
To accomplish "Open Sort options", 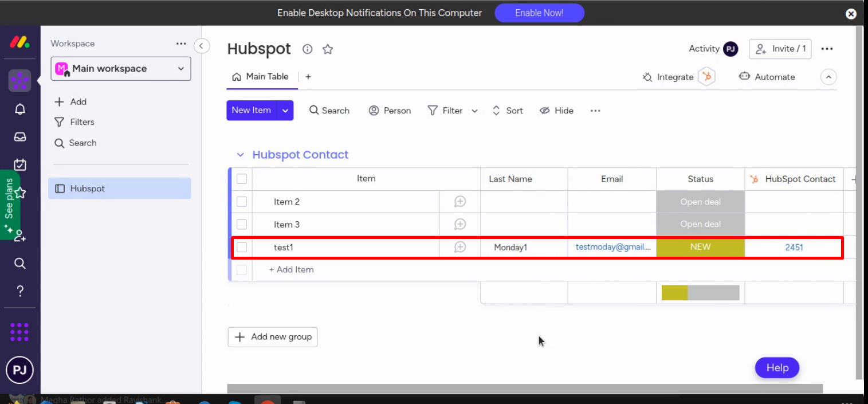I will [x=508, y=111].
